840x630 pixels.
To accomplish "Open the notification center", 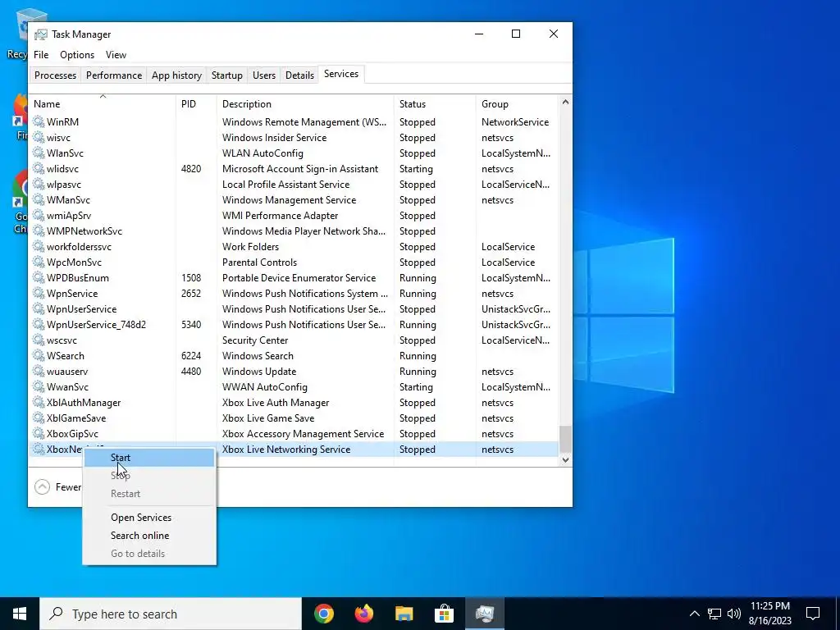I will click(x=813, y=614).
